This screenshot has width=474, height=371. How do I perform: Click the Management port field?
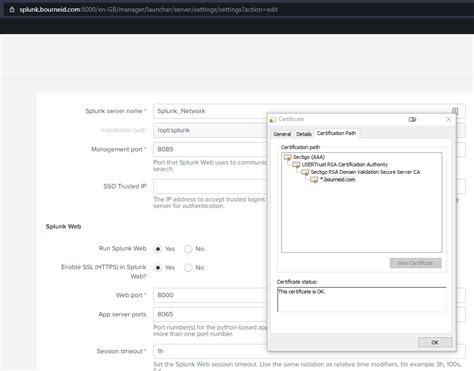[309, 149]
